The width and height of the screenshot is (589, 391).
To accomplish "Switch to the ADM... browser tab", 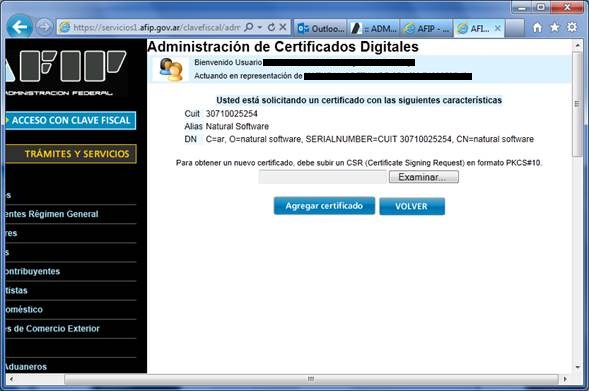I will coord(373,29).
